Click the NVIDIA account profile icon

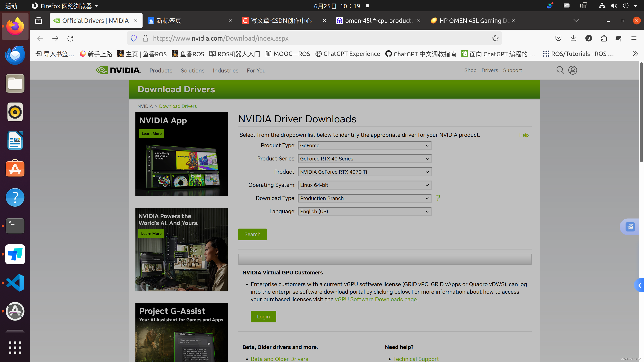point(573,70)
